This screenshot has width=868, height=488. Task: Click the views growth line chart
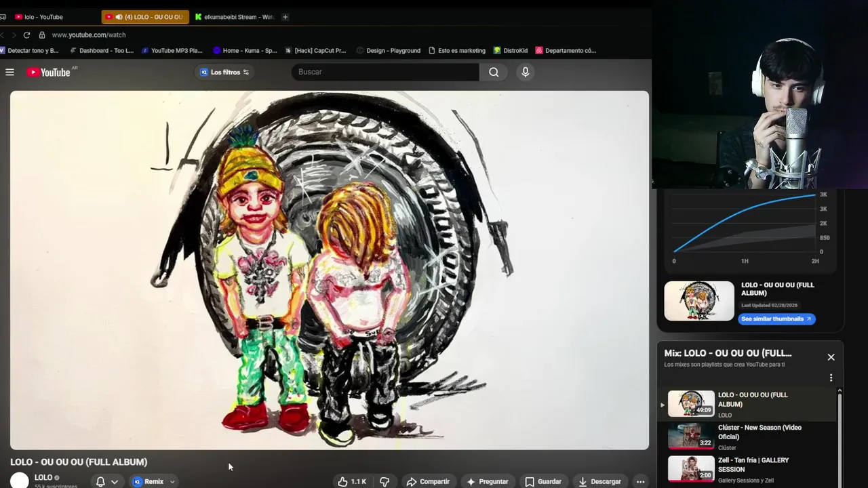click(745, 224)
